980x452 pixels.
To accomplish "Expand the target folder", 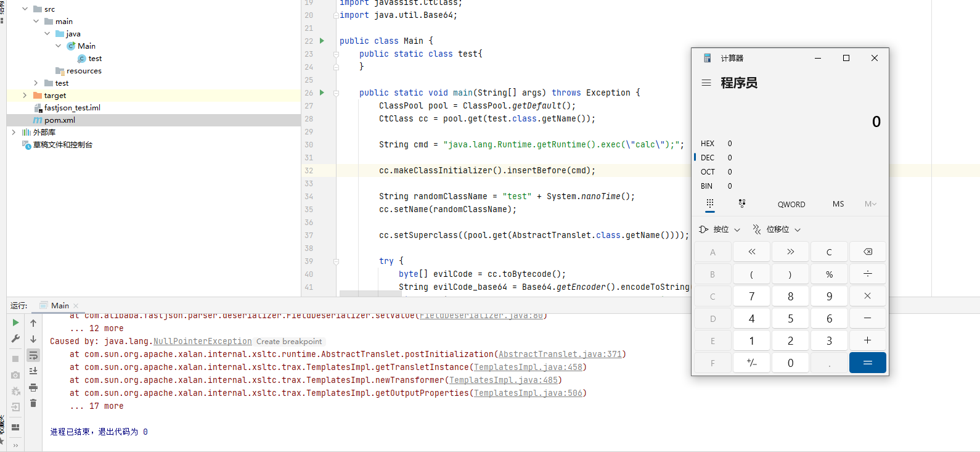I will [x=25, y=95].
